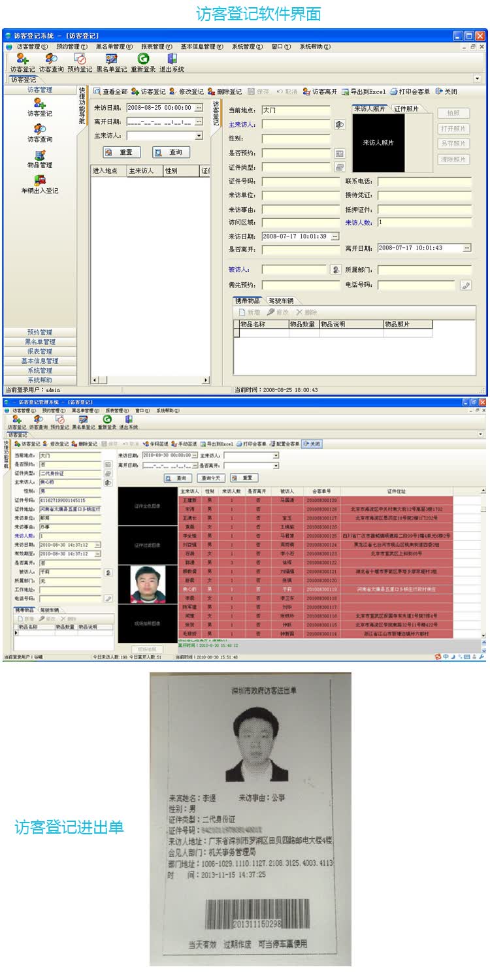The width and height of the screenshot is (490, 980).
Task: Click 手动签退 in lower window's toolbar
Action: (x=184, y=444)
